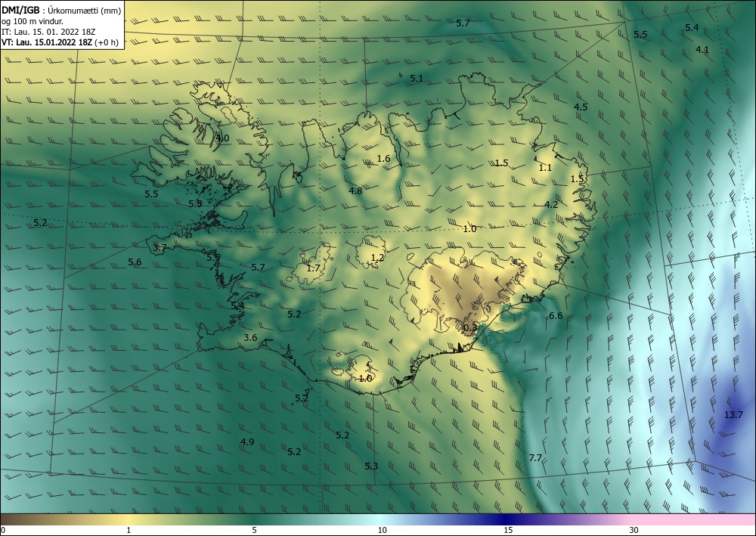Click the dark navy section of the color bar
This screenshot has width=756, height=536.
(x=507, y=519)
